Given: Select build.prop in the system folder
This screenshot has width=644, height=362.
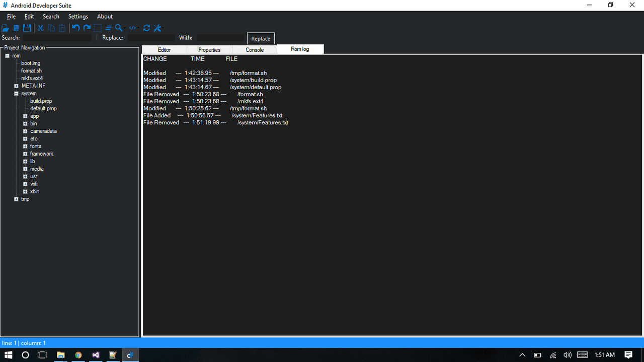Looking at the screenshot, I should pos(41,101).
